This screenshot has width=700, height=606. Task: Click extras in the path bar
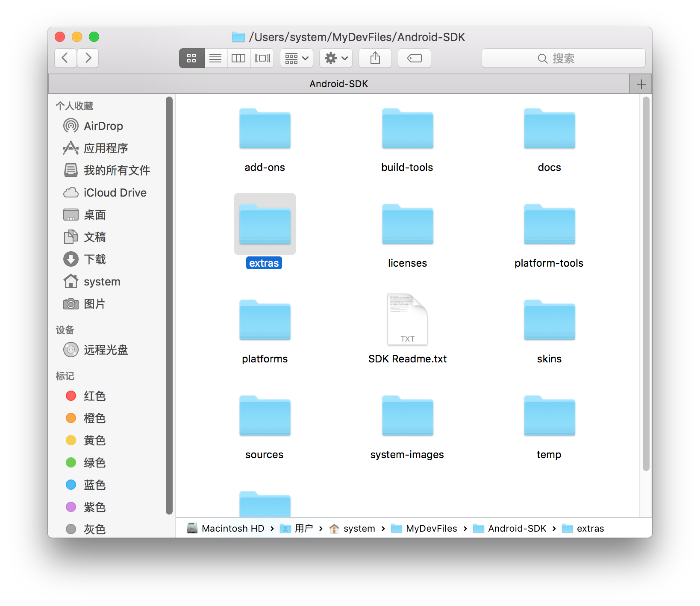point(583,529)
